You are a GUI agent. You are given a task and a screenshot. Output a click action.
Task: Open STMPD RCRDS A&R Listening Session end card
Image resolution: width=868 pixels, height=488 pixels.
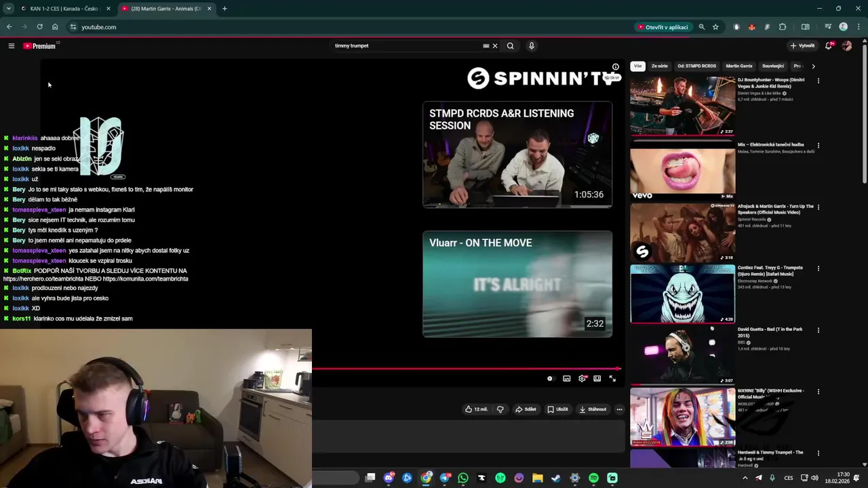click(517, 155)
